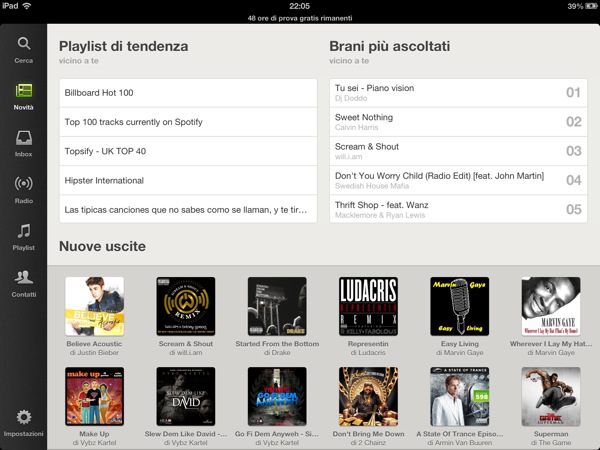Image resolution: width=600 pixels, height=450 pixels.
Task: Select the Hipster International playlist
Action: pos(187,181)
